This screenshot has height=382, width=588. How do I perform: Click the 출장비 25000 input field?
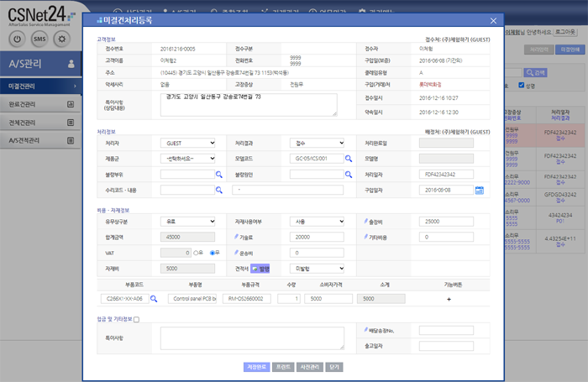[x=446, y=222]
